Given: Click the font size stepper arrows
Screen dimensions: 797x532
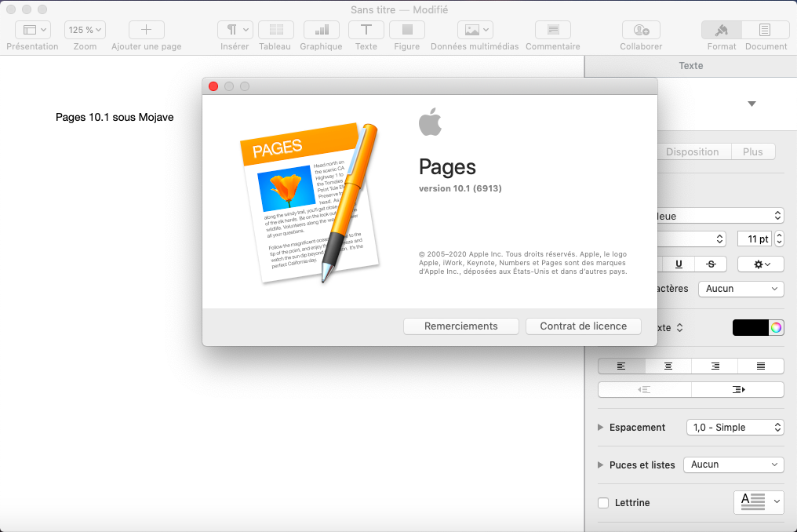Looking at the screenshot, I should (x=779, y=239).
